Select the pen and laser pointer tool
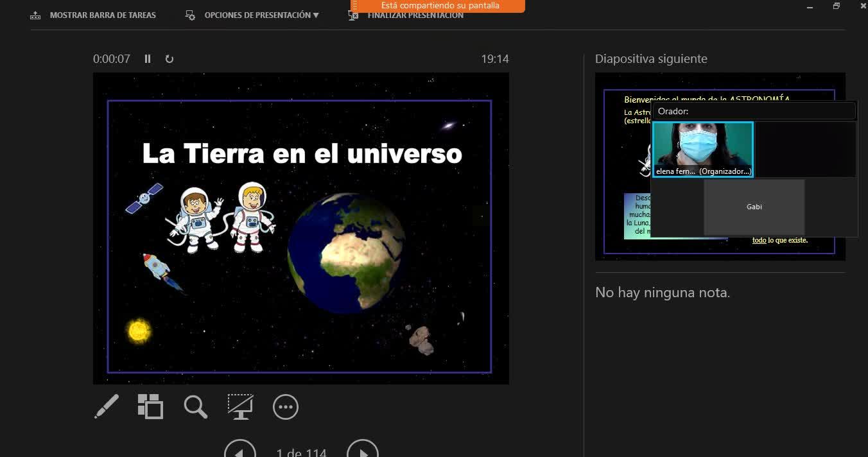The height and width of the screenshot is (457, 868). (107, 407)
